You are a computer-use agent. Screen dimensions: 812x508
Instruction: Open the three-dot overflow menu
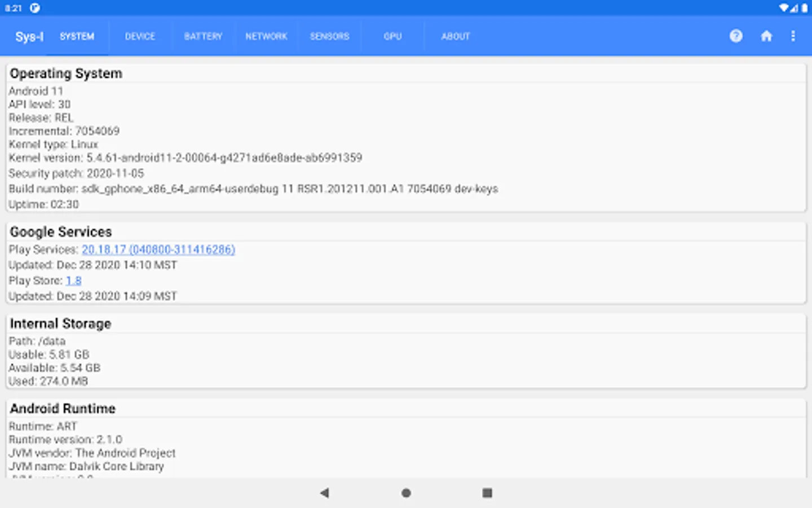pos(793,36)
